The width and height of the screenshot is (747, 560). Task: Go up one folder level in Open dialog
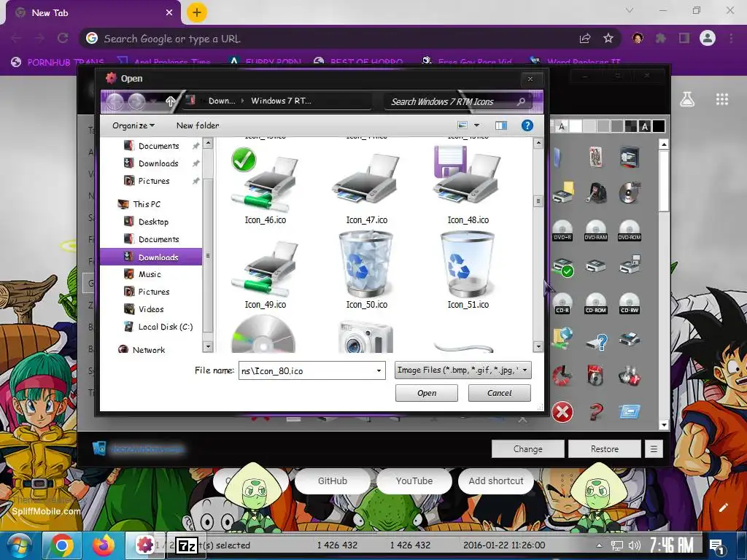pyautogui.click(x=169, y=101)
